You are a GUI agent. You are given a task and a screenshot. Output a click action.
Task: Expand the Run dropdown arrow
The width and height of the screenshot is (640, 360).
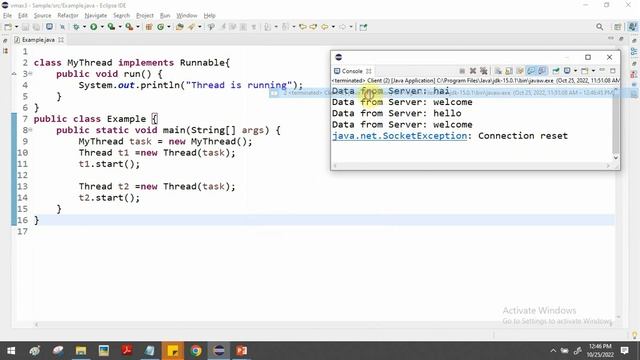tap(102, 27)
